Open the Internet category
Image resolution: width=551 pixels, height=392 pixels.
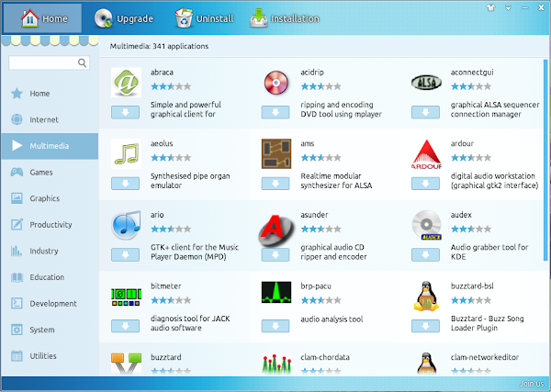[50, 119]
